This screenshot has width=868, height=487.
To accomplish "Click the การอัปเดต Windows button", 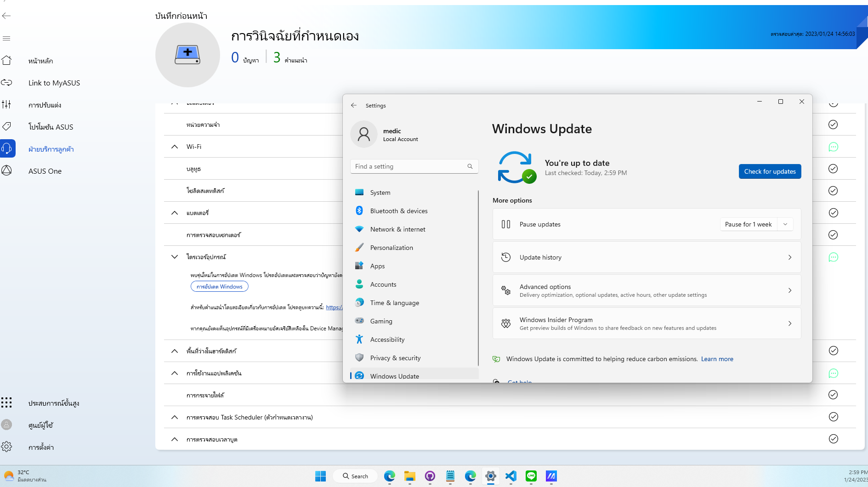I will coord(220,286).
